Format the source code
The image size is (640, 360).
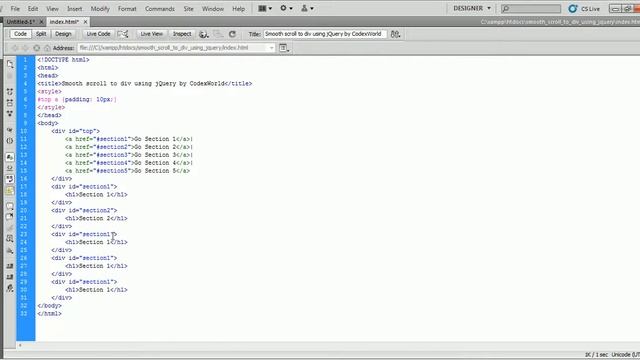point(10,289)
